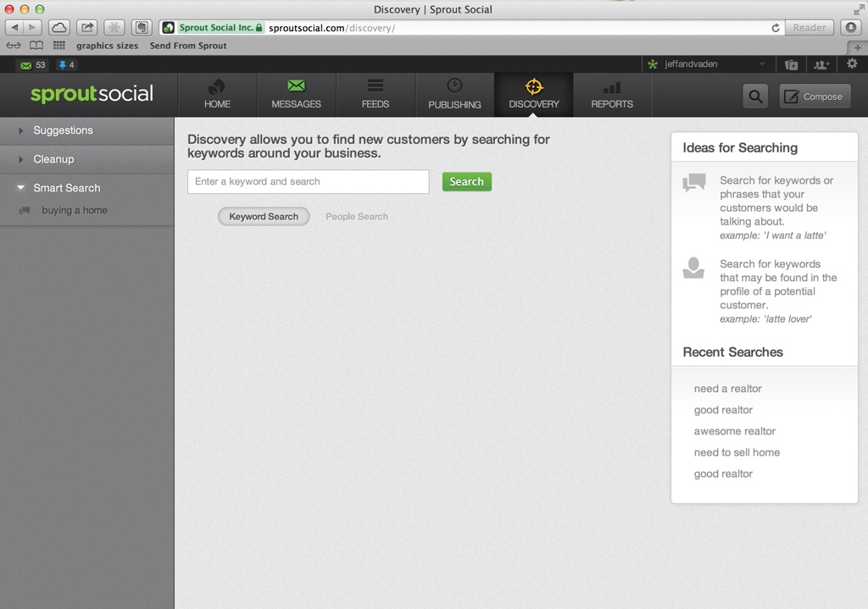Click the Compose button
This screenshot has height=609, width=868.
(815, 97)
